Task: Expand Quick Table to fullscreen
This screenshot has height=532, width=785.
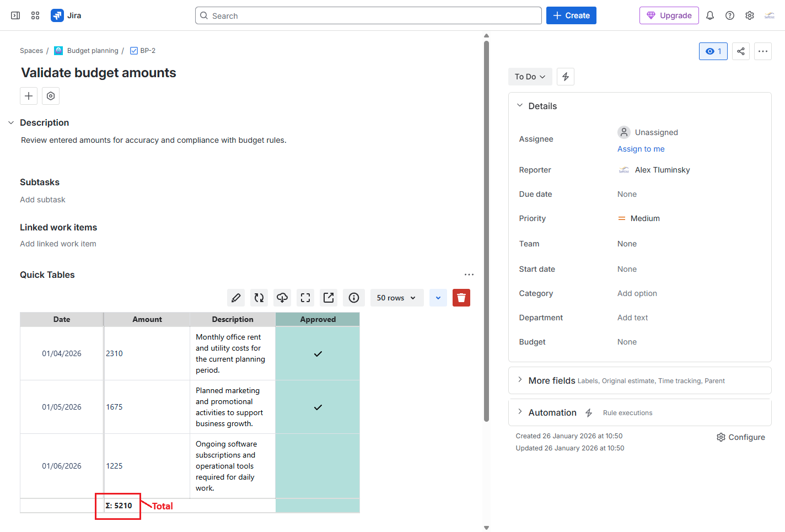Action: (305, 298)
